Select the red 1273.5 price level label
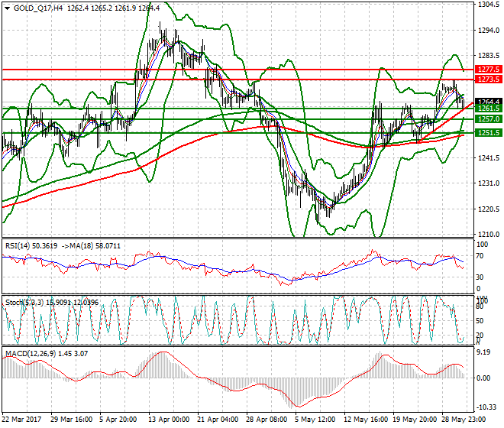This screenshot has height=428, width=504. (489, 79)
